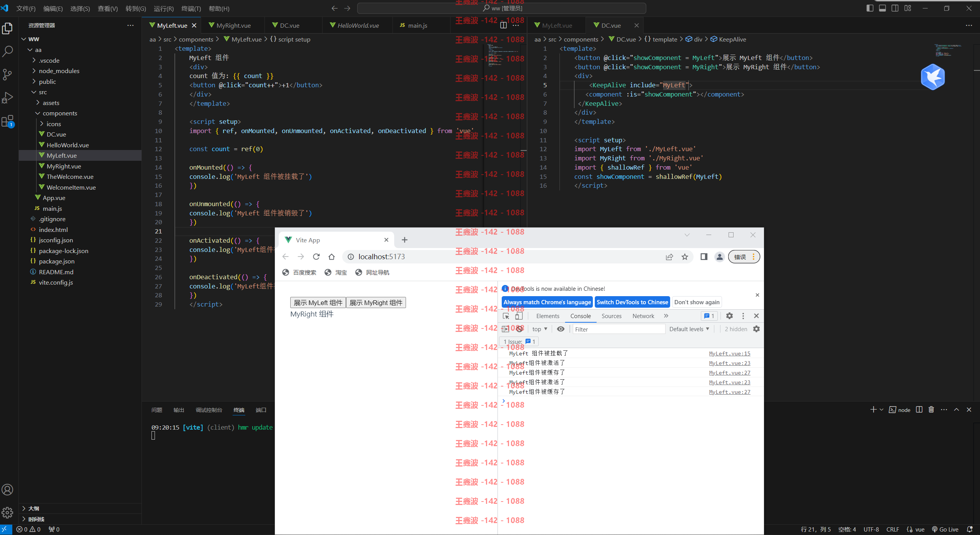Collapse the src folder

point(42,92)
